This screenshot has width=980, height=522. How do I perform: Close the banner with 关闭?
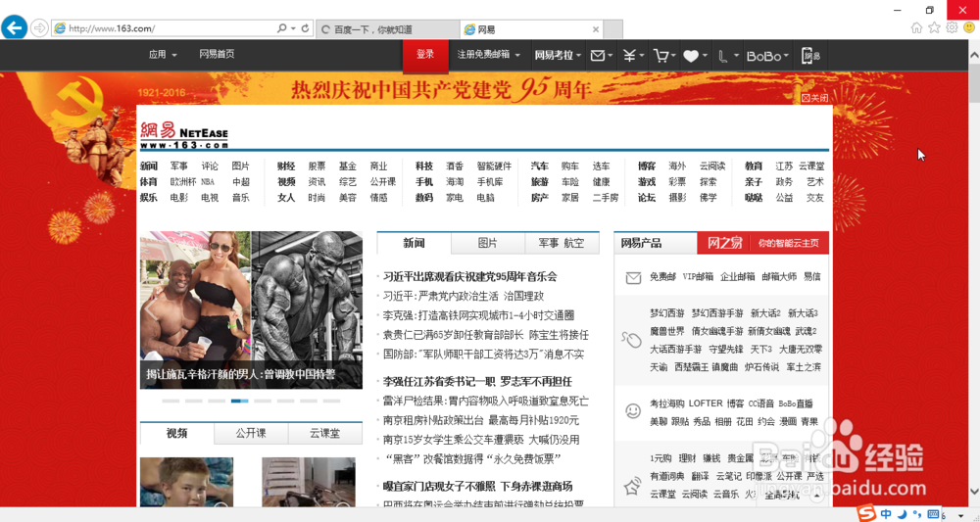click(815, 98)
